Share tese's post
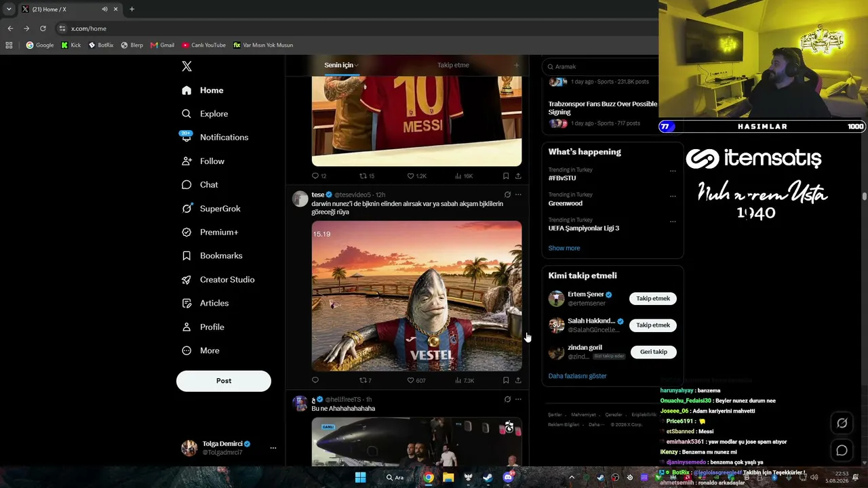The width and height of the screenshot is (868, 488). pyautogui.click(x=518, y=380)
